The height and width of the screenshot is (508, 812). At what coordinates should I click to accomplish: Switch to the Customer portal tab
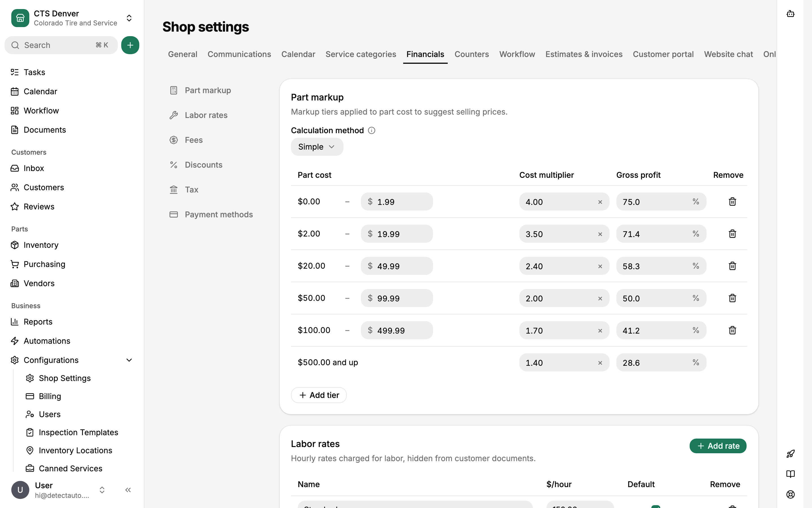coord(663,54)
